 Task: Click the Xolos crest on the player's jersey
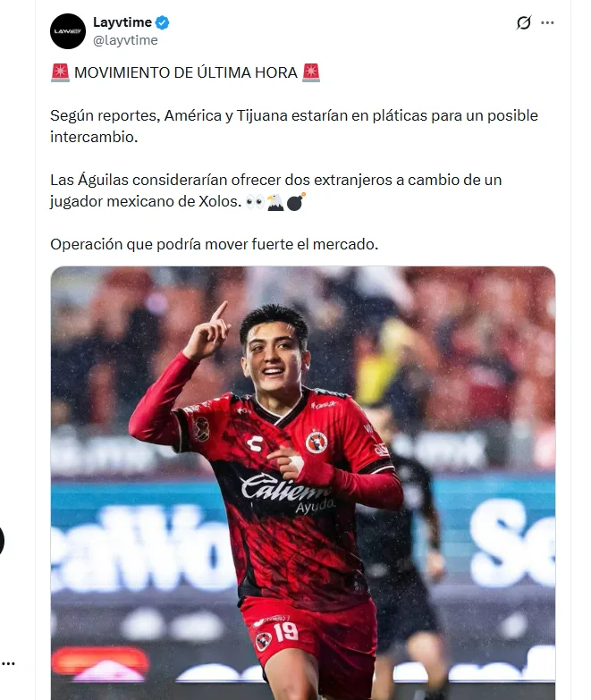317,442
